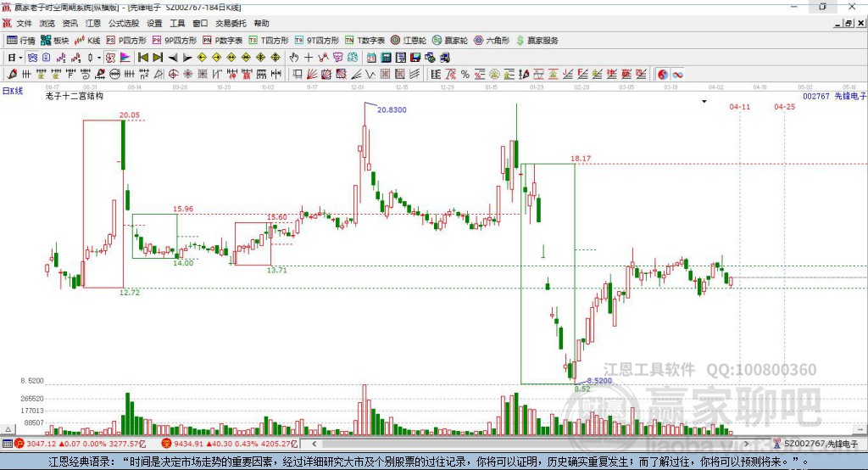This screenshot has width=868, height=470.
Task: Switch to the K线 candlestick view
Action: point(87,41)
